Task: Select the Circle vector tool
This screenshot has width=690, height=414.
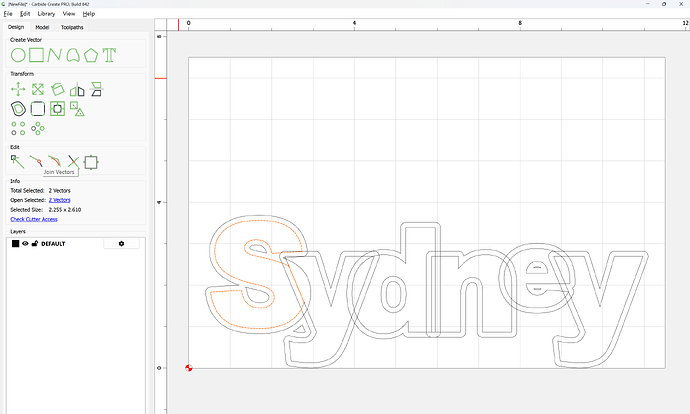Action: [17, 54]
